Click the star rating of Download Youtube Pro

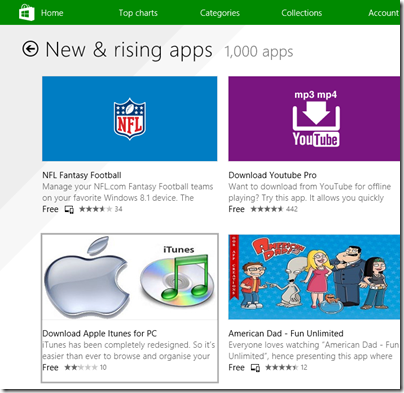[x=267, y=209]
